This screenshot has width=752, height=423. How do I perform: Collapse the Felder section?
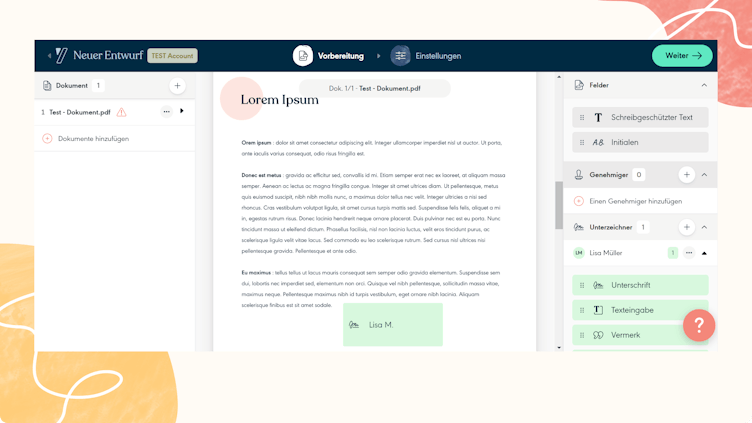click(x=704, y=85)
